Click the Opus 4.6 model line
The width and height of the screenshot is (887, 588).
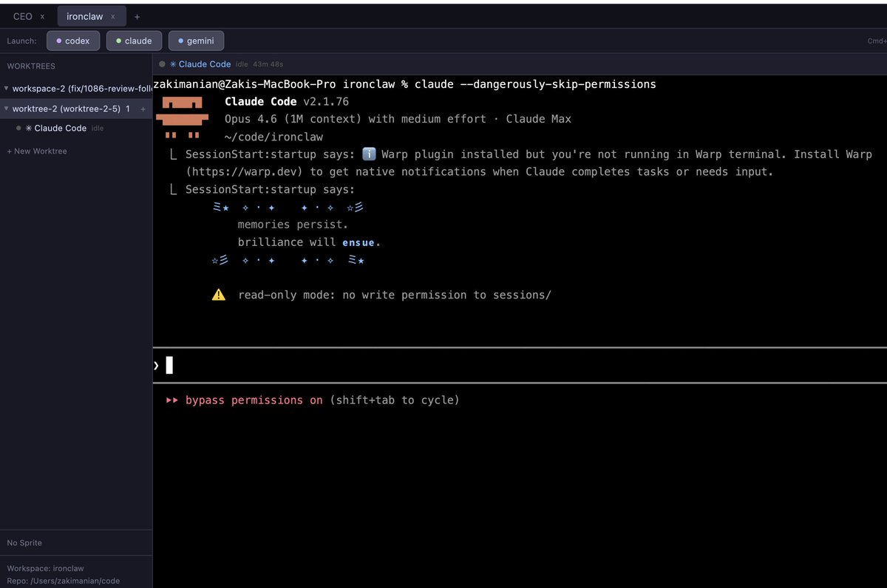coord(398,119)
